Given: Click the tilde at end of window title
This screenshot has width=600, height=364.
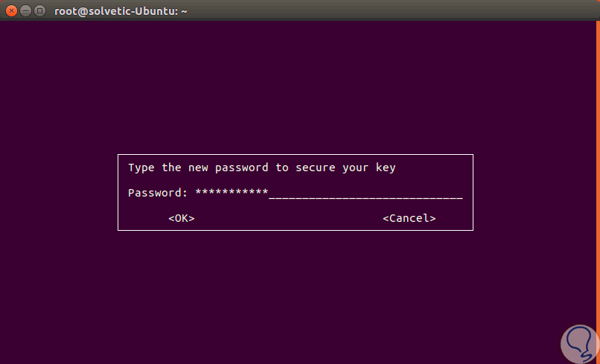Looking at the screenshot, I should tap(183, 10).
